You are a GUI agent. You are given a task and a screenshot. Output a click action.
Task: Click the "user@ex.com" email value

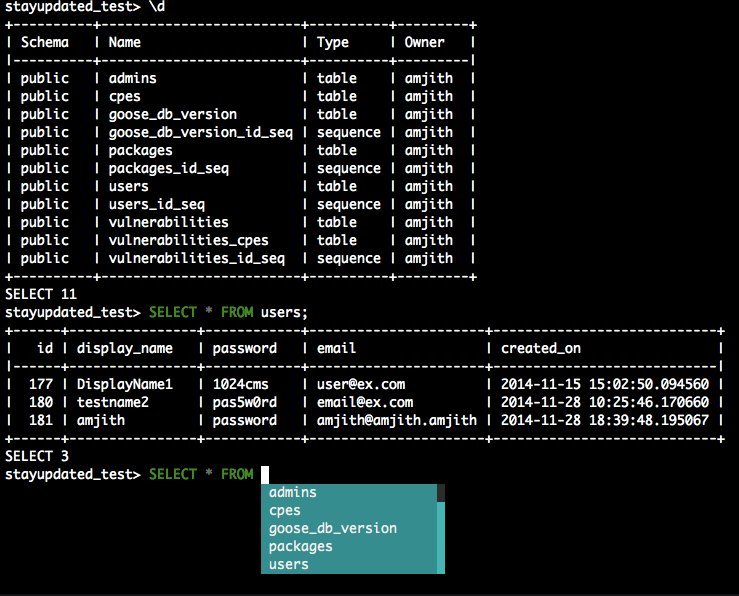[x=357, y=384]
